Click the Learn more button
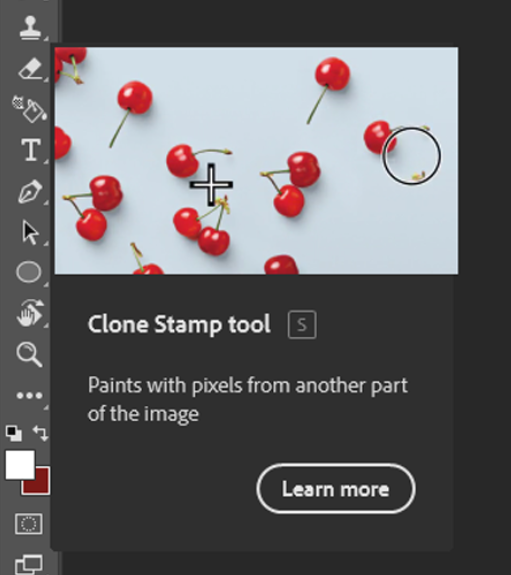 336,488
